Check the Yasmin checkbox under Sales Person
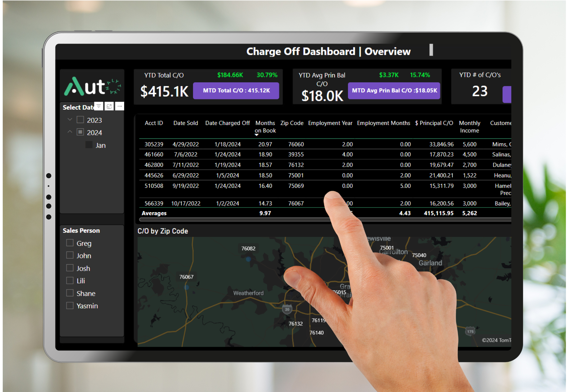 coord(70,305)
